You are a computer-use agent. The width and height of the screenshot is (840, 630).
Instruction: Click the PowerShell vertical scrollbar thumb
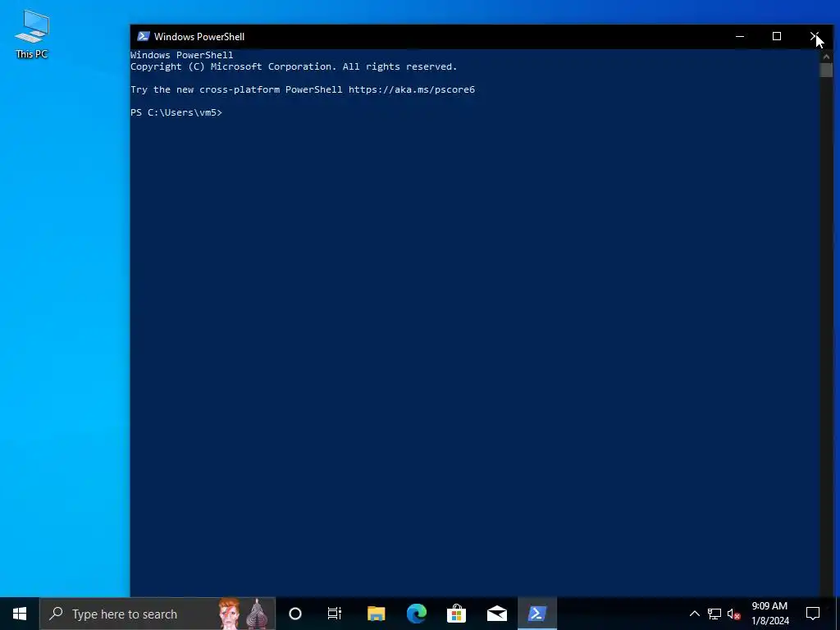826,71
